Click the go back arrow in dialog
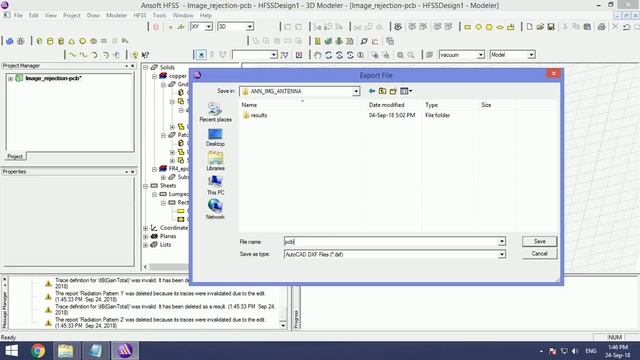This screenshot has width=640, height=360. point(372,91)
